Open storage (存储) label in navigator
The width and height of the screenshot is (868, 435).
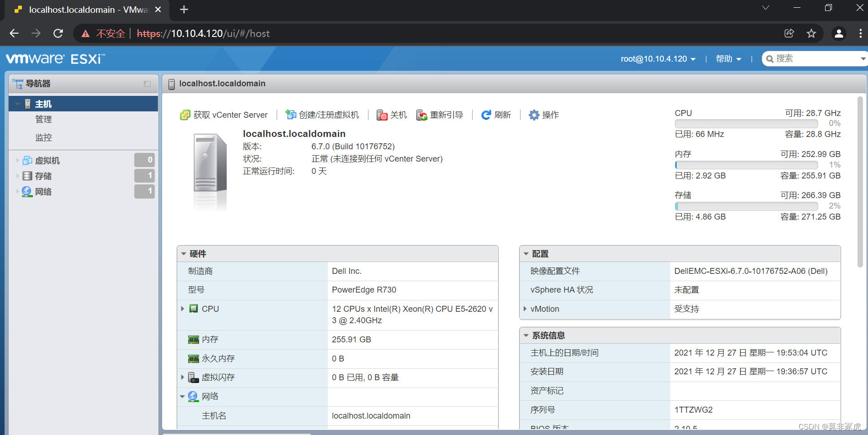(43, 176)
